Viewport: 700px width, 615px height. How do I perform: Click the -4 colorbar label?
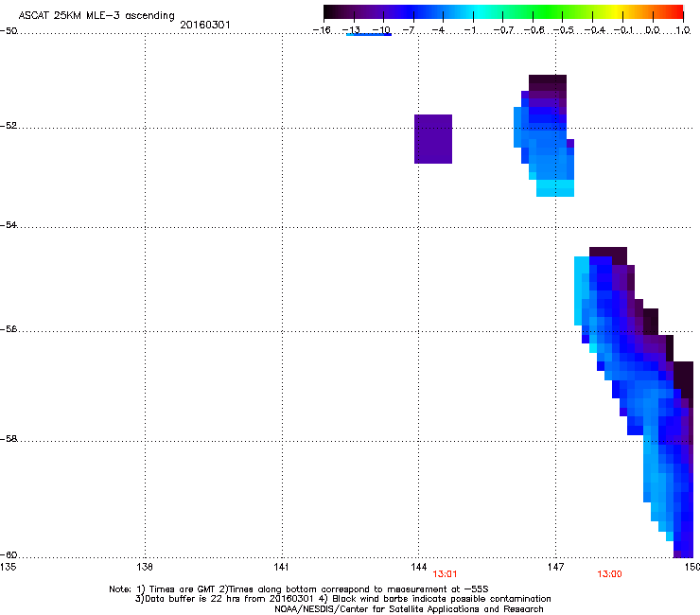pyautogui.click(x=438, y=30)
